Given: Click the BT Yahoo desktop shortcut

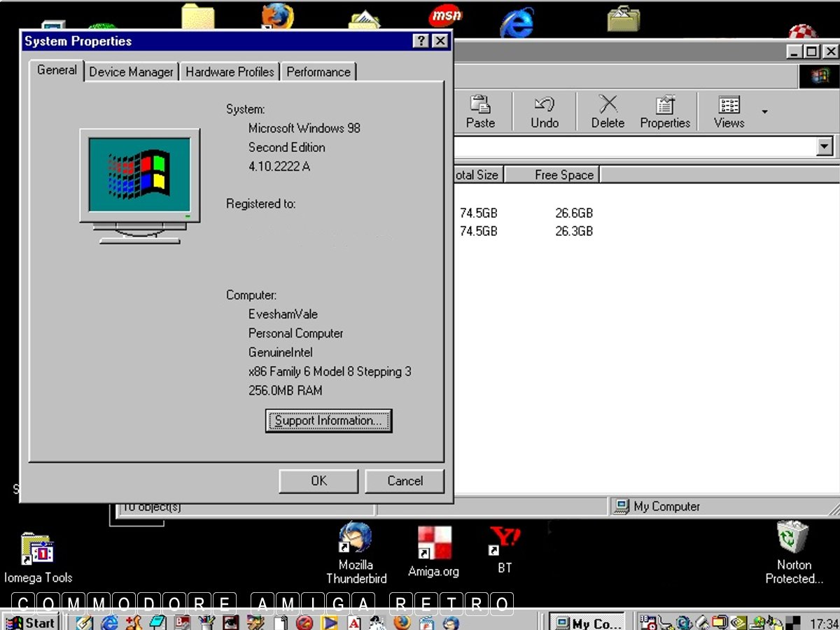Looking at the screenshot, I should [505, 541].
